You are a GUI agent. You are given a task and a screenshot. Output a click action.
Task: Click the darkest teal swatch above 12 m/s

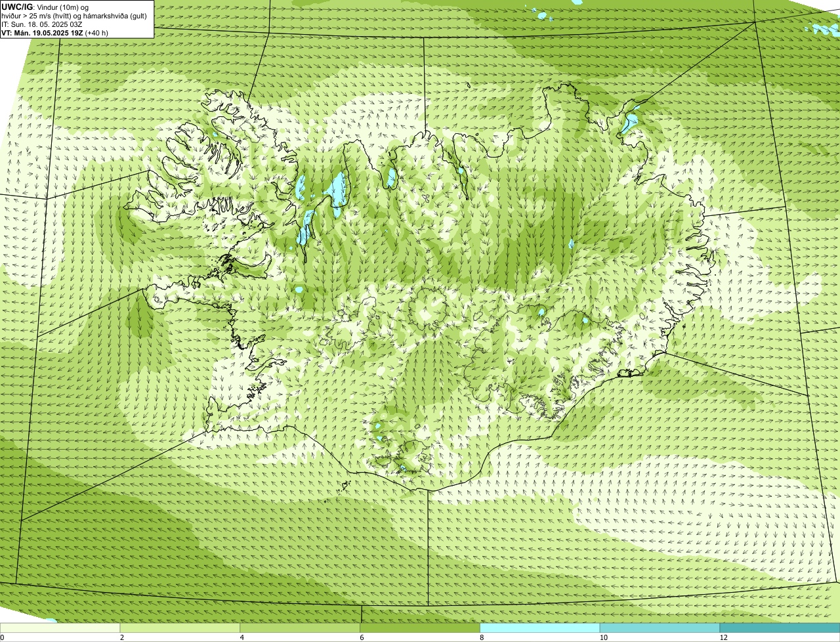click(780, 628)
